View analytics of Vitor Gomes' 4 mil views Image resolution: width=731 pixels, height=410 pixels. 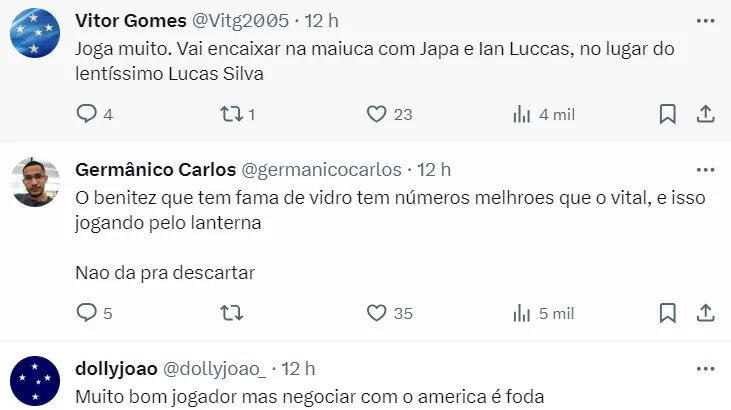544,114
